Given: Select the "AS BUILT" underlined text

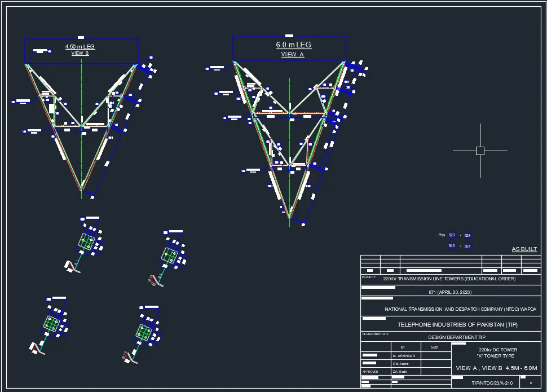Looking at the screenshot, I should click(x=524, y=249).
